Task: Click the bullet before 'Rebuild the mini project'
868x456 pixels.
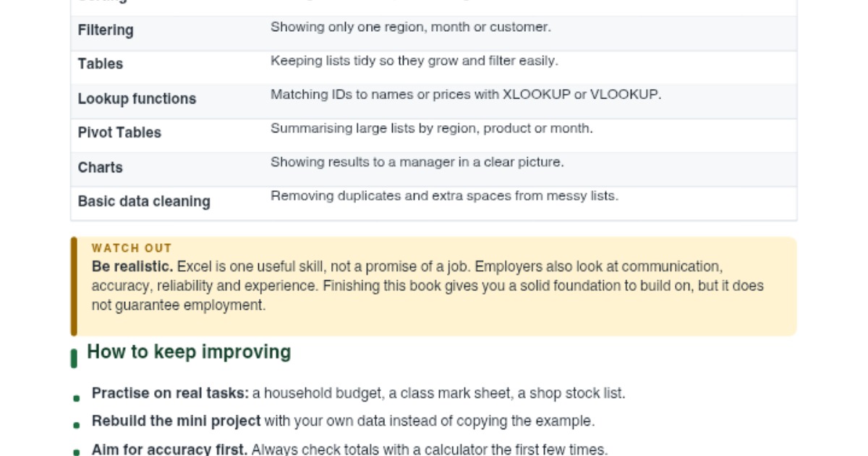Action: 77,425
